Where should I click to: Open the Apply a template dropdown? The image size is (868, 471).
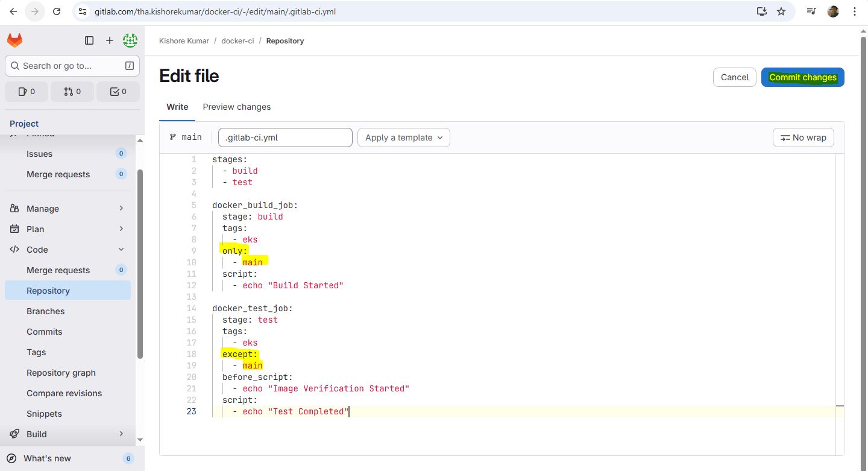pos(403,138)
